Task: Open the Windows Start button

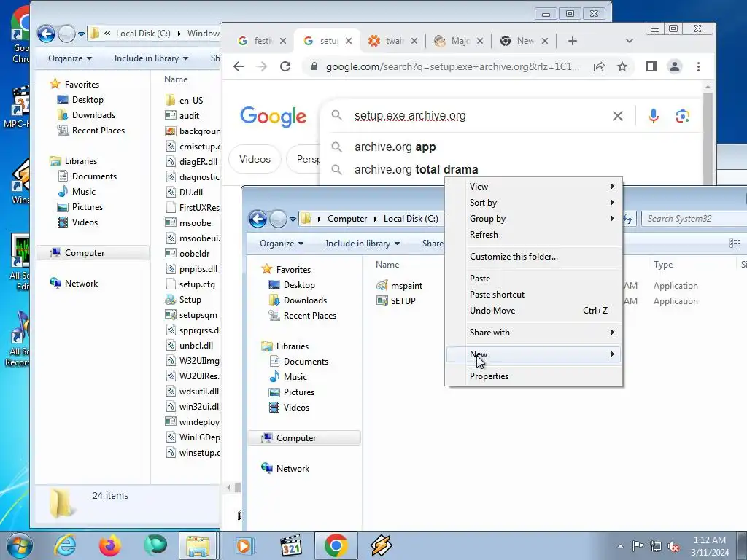Action: coord(19,545)
